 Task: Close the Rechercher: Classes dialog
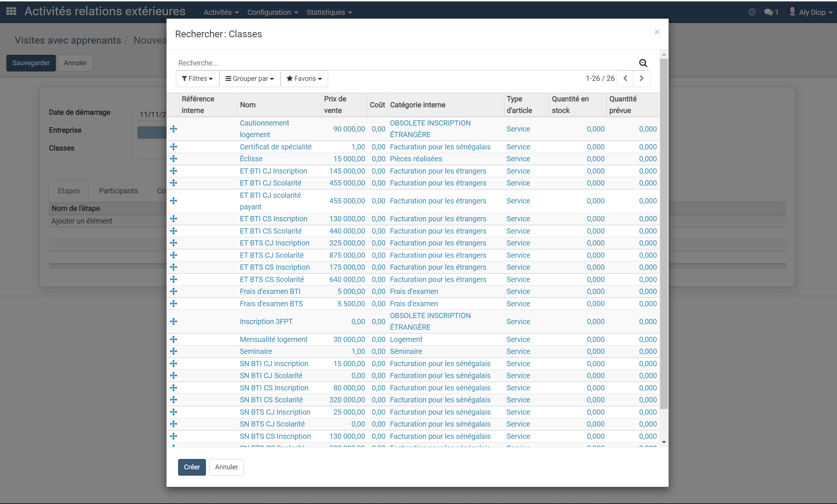657,32
